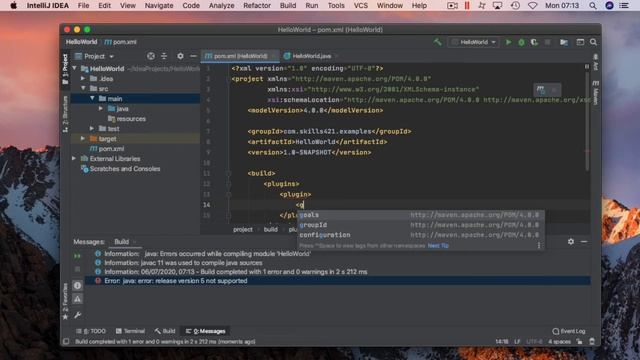This screenshot has height=360, width=640.
Task: Expand the .idea folder
Action: [83, 78]
